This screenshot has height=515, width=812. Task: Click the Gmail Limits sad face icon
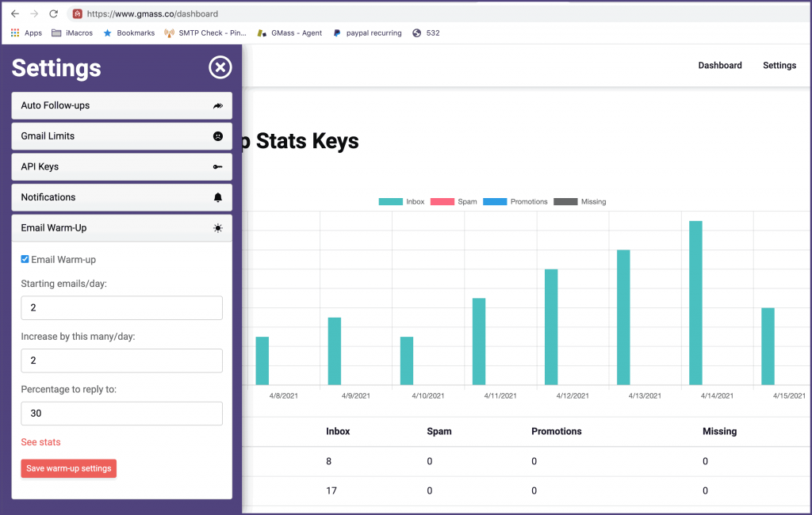click(x=218, y=136)
